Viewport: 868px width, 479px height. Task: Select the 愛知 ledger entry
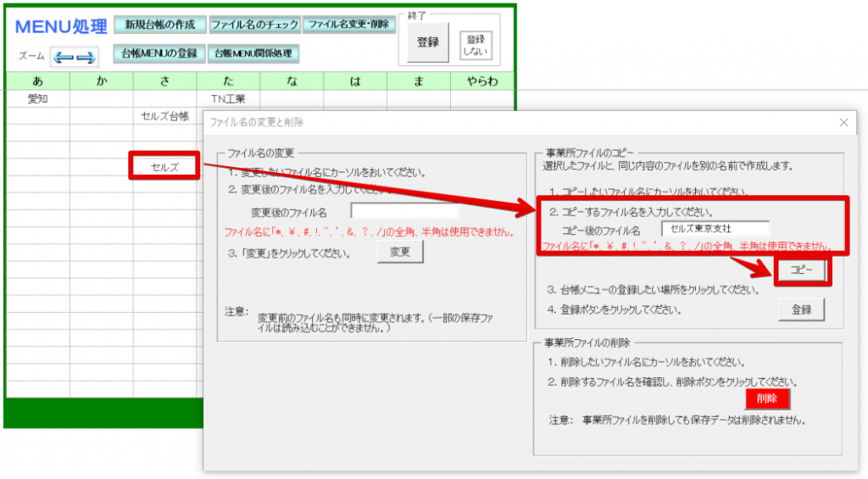37,98
